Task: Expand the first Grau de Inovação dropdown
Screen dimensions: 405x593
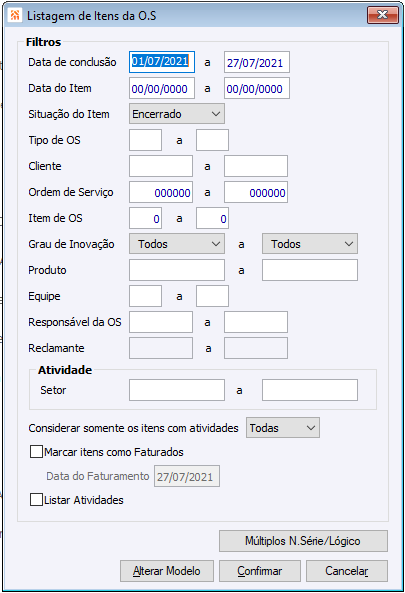Action: point(177,244)
